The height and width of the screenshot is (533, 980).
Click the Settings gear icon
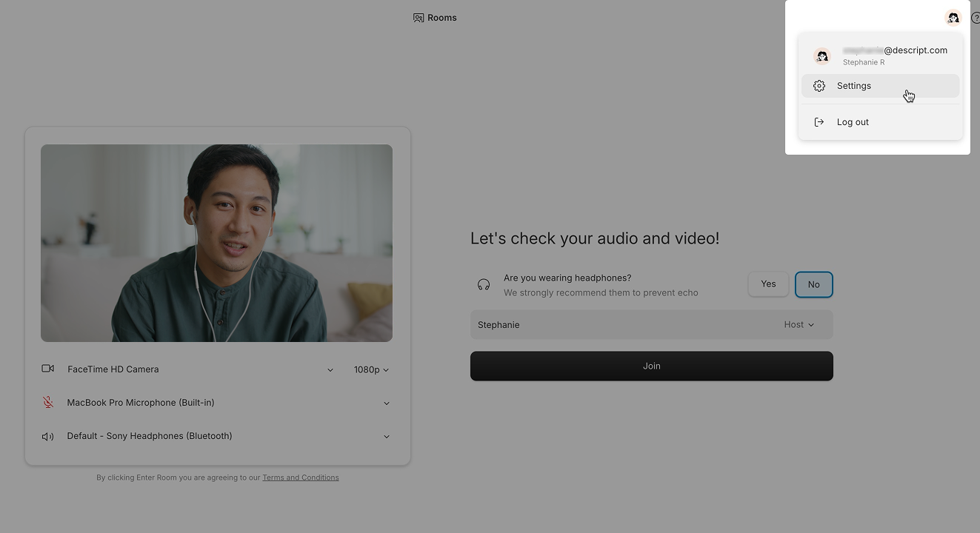coord(819,86)
